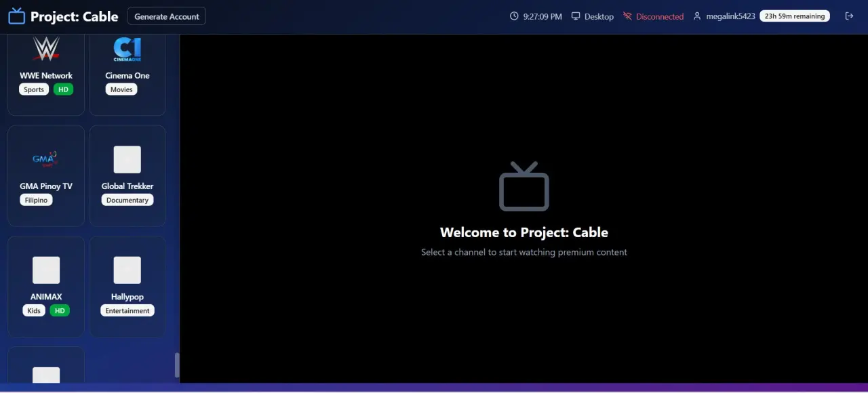The image size is (868, 393).
Task: Click the Cinema One channel name
Action: pyautogui.click(x=127, y=75)
